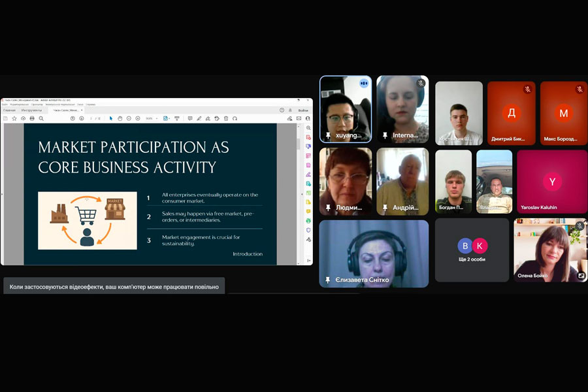
Task: Click the zoom out minus icon
Action: (x=129, y=118)
